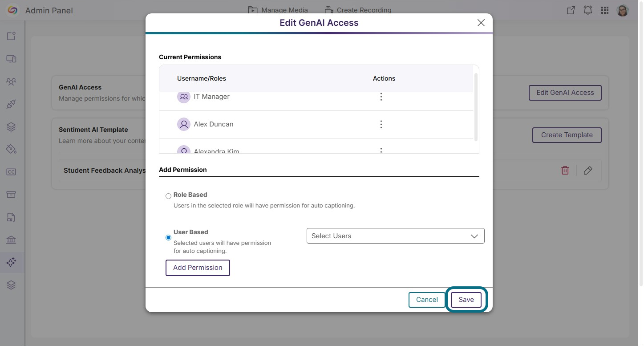
Task: Open the apps grid icon
Action: coord(605,10)
